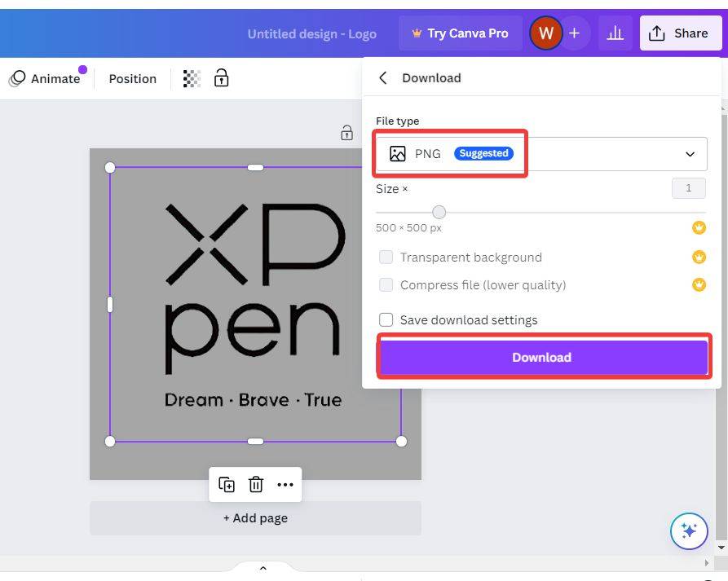Go back from the Download panel
The image size is (728, 581).
[x=383, y=78]
